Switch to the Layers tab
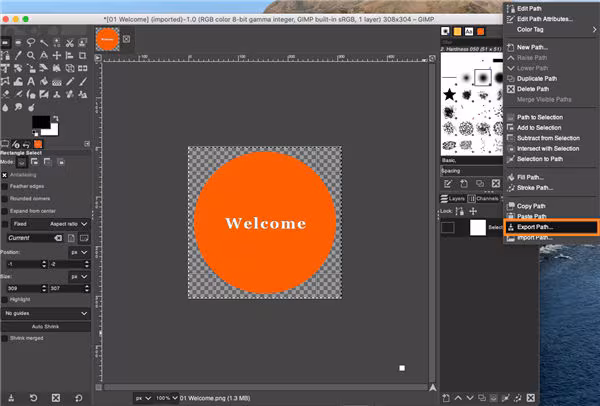600x406 pixels. click(x=453, y=199)
